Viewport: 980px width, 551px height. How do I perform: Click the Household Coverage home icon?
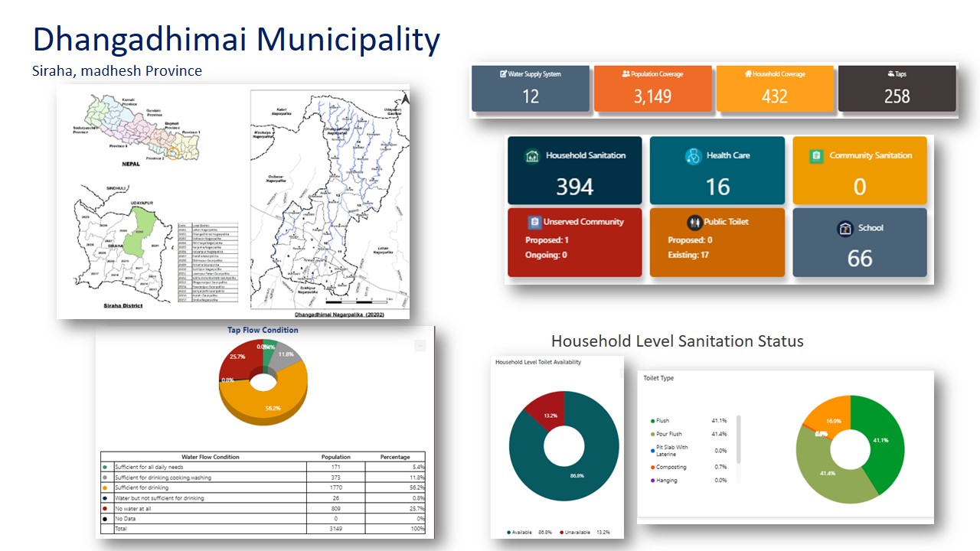coord(747,74)
